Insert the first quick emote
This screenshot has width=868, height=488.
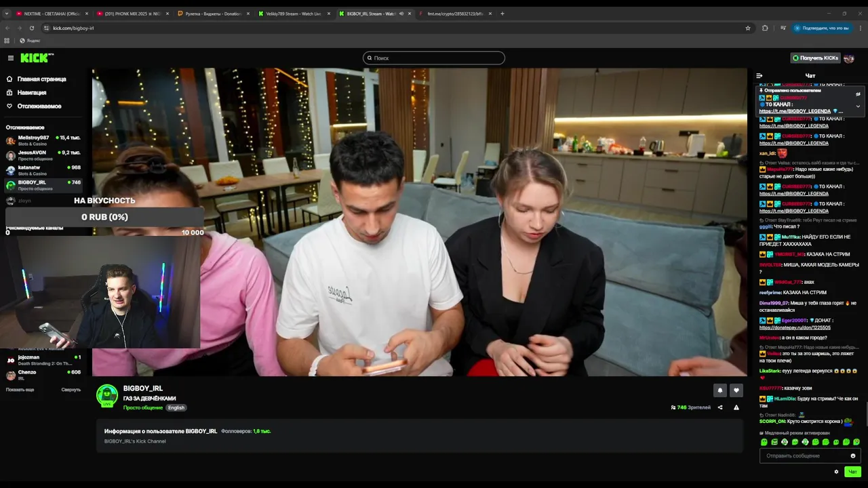[x=764, y=443]
